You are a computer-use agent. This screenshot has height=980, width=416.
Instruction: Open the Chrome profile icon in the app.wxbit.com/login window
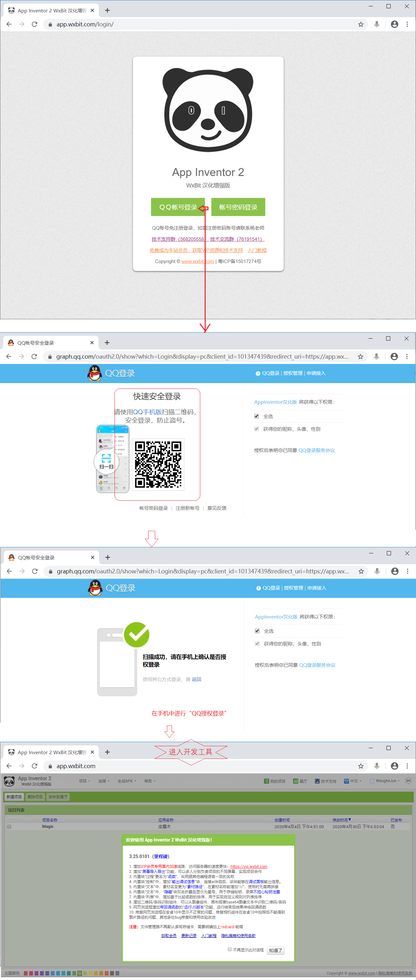tap(394, 24)
